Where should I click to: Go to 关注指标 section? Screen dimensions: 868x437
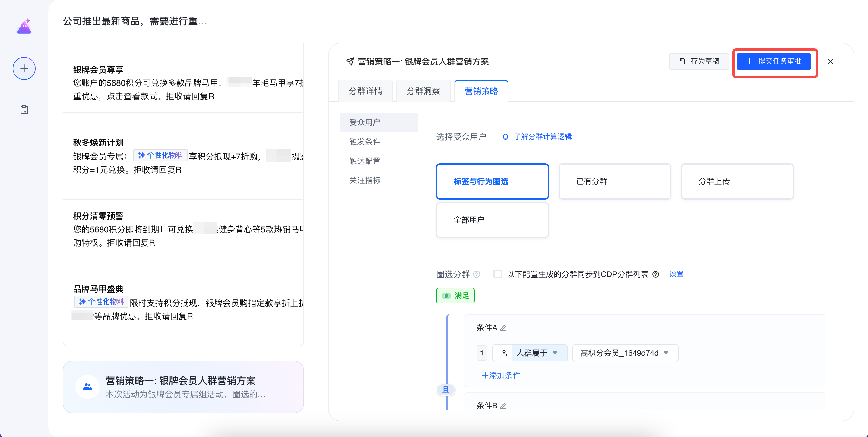click(365, 180)
